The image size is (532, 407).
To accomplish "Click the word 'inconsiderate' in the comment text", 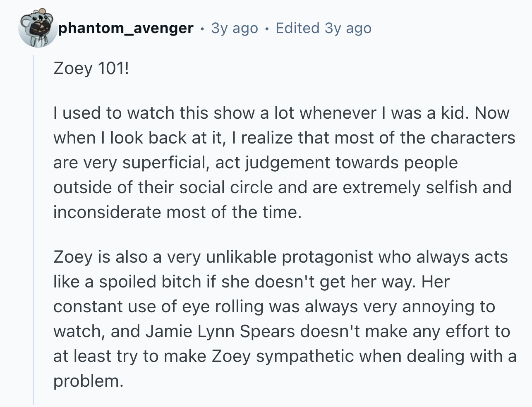I will pos(107,212).
